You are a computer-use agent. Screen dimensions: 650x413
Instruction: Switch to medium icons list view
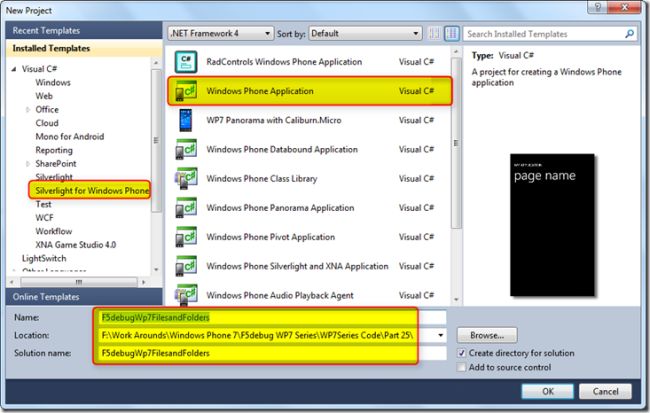pos(452,34)
